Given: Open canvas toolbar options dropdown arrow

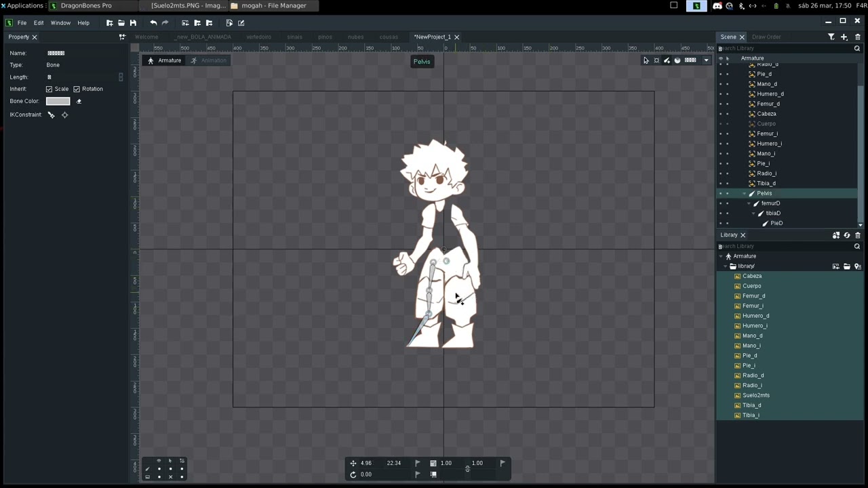Looking at the screenshot, I should pyautogui.click(x=706, y=60).
